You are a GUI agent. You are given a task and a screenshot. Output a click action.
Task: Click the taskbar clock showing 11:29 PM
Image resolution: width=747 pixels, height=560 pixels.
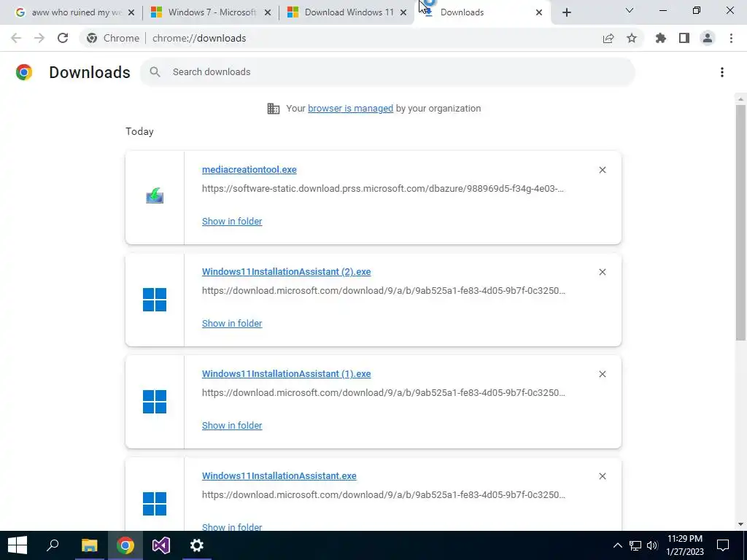tap(685, 545)
